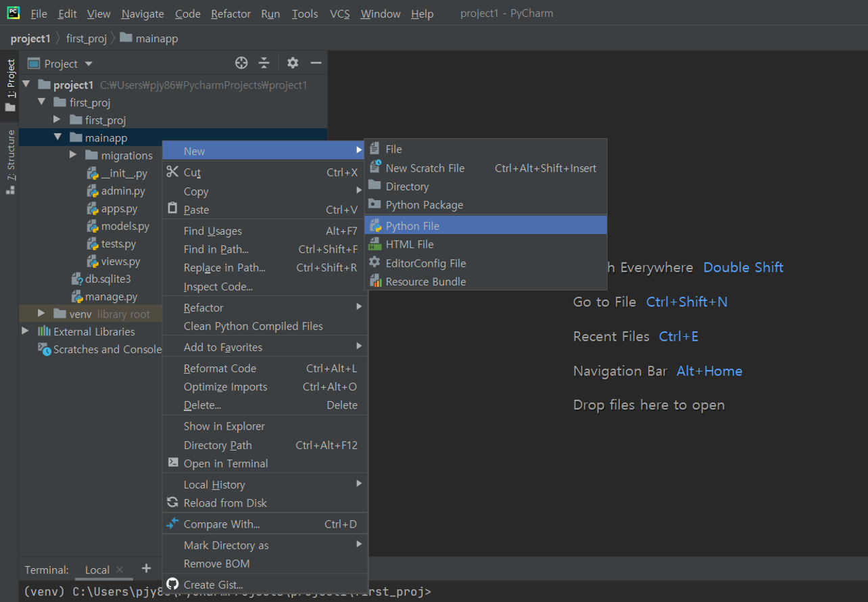The image size is (868, 602).
Task: Select Python File in New submenu
Action: 485,225
